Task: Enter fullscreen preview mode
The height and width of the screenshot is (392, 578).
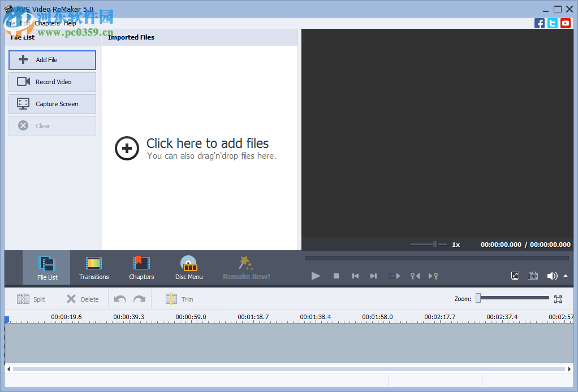Action: pyautogui.click(x=515, y=276)
